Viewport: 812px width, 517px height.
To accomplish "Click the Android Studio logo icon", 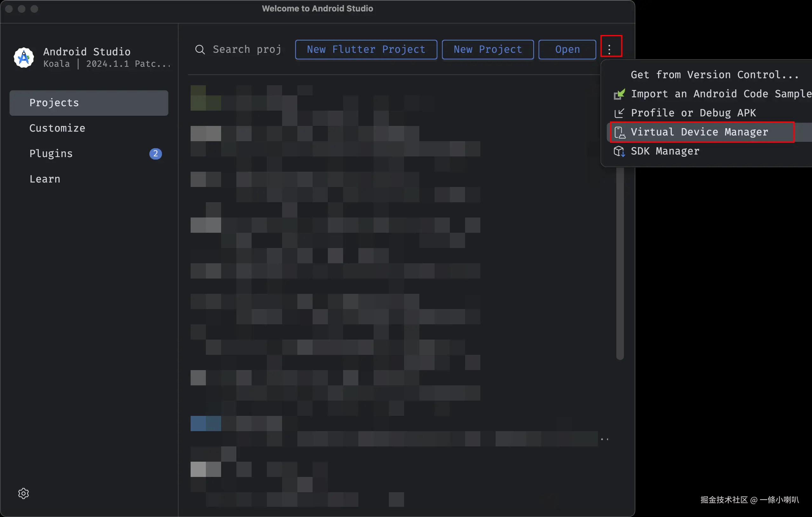I will tap(24, 57).
